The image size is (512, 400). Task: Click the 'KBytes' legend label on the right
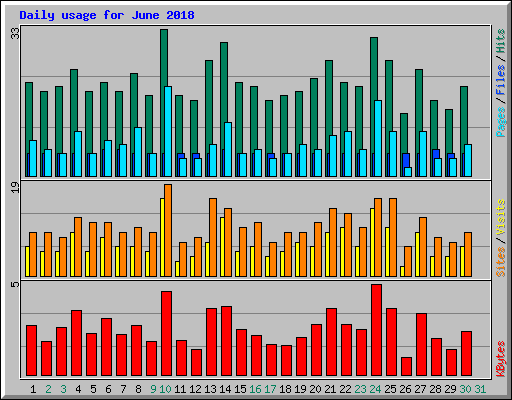pyautogui.click(x=500, y=359)
